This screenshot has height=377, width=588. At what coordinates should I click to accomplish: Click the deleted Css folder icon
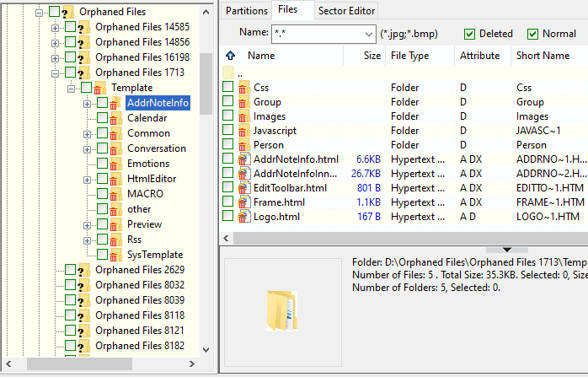pyautogui.click(x=243, y=88)
